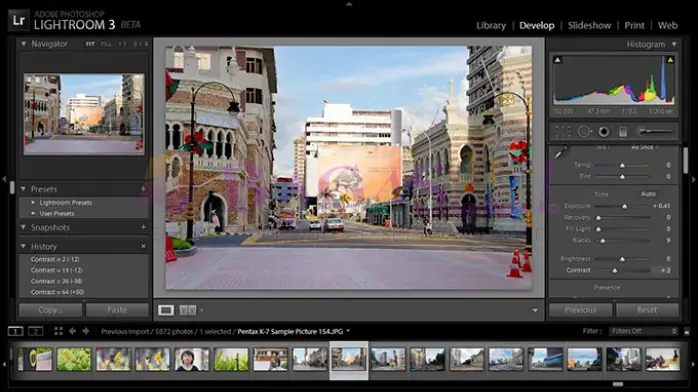Select the Red Eye Correction tool
This screenshot has height=392, width=698.
(604, 131)
